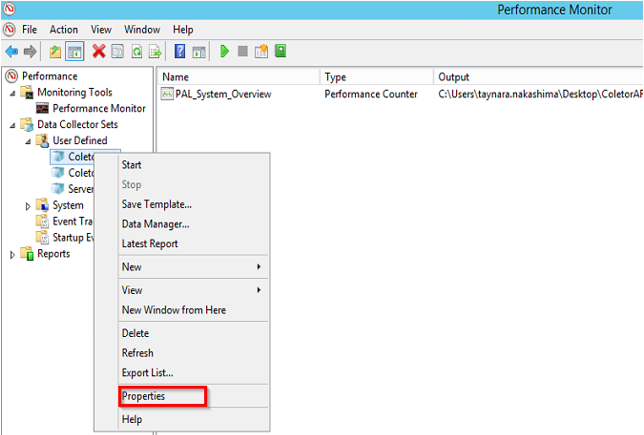The height and width of the screenshot is (435, 644).
Task: Open the New submenu in context menu
Action: tap(194, 267)
